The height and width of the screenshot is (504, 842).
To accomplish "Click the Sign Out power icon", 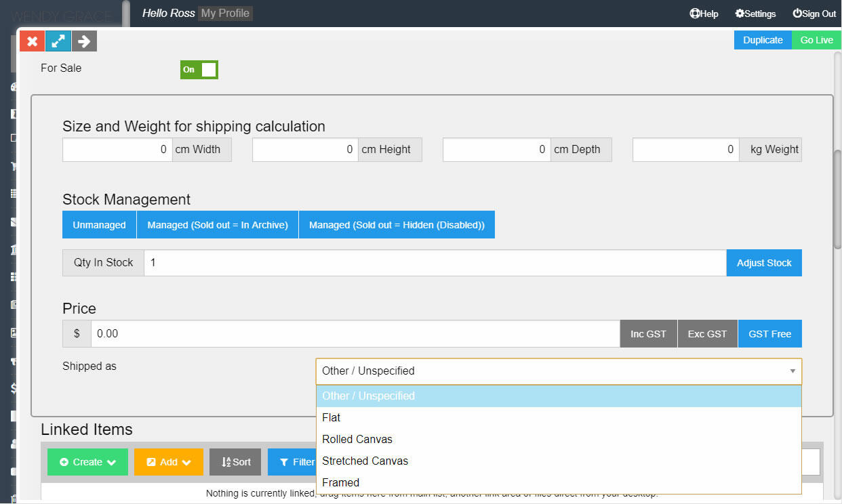I will tap(814, 14).
